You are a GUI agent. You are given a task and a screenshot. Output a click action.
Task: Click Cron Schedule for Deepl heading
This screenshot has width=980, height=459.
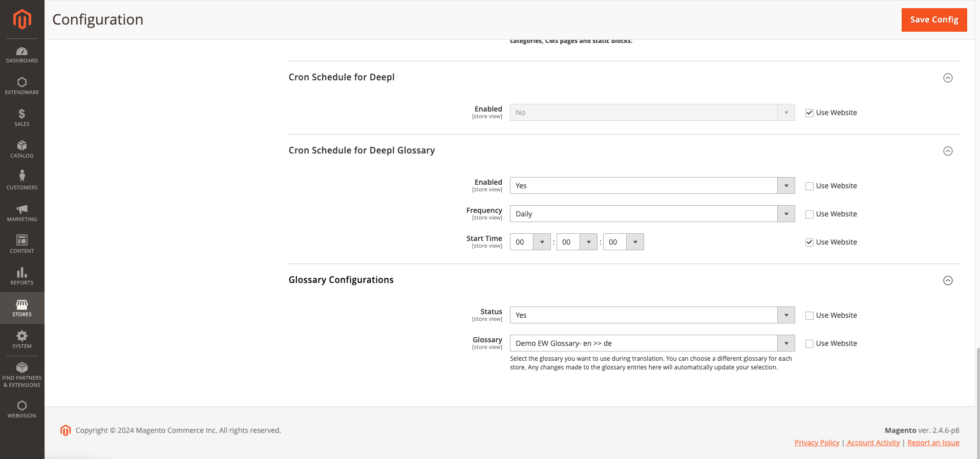pos(342,77)
